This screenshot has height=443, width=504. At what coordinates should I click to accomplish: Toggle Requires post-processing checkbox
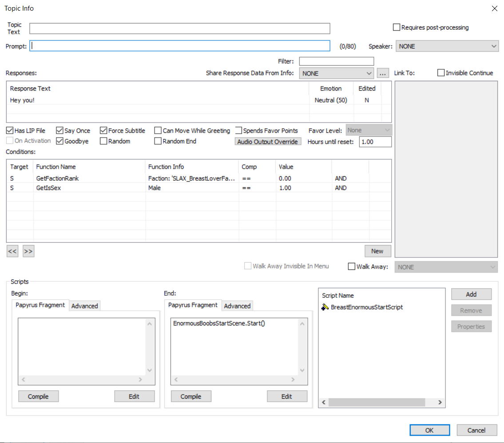397,28
